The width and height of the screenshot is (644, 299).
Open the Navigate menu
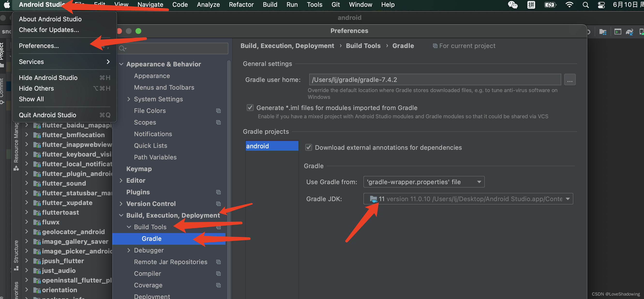tap(150, 5)
